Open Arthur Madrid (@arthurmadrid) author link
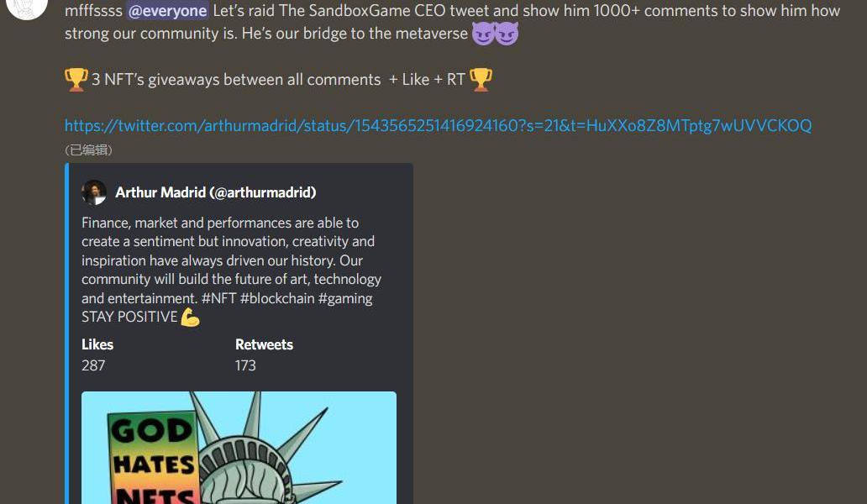Screen dimensions: 867x504 tap(216, 192)
